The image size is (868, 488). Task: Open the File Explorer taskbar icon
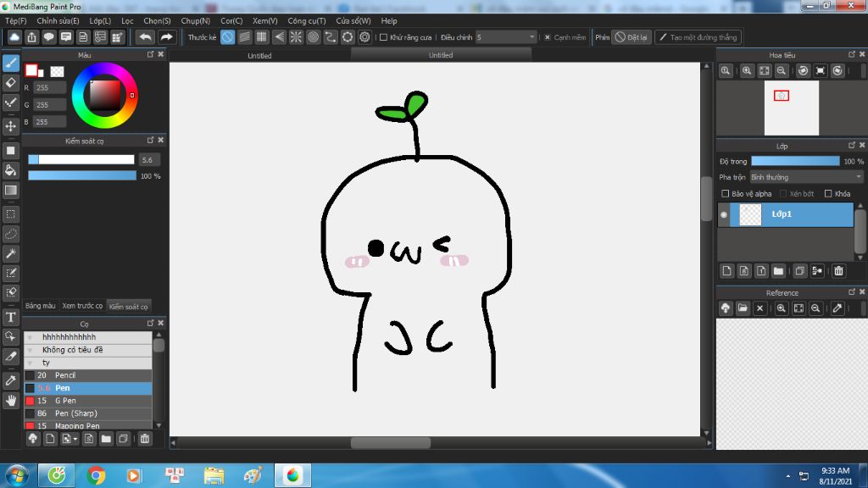click(214, 475)
